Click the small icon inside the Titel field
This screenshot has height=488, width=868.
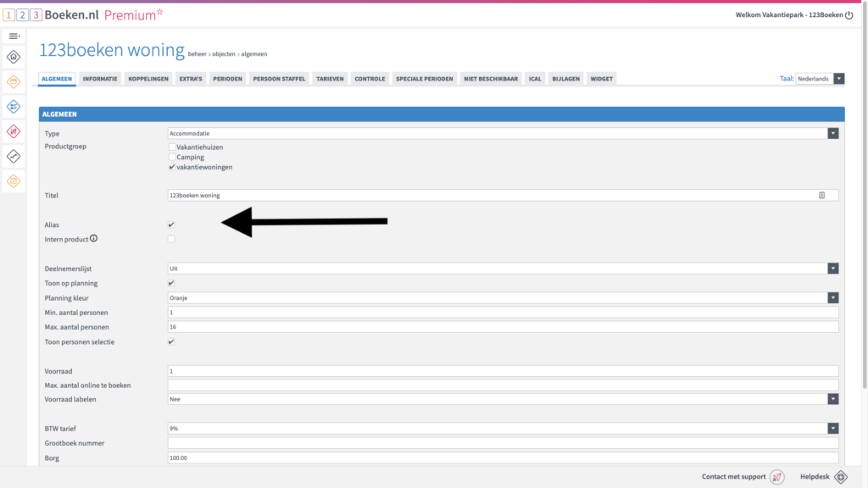pyautogui.click(x=821, y=196)
